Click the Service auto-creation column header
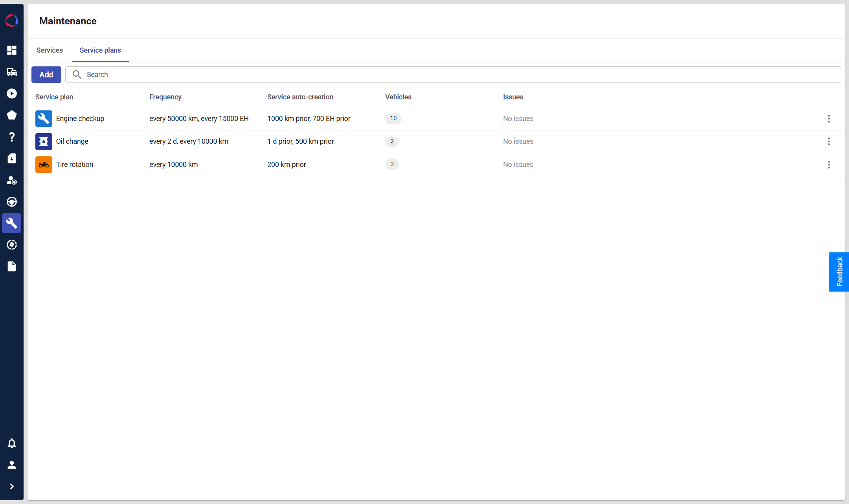Image resolution: width=849 pixels, height=504 pixels. click(300, 97)
